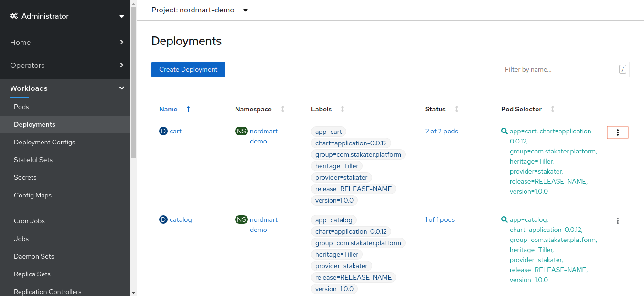The image size is (644, 296).
Task: Click chart=application-0.0.12 label in cart row
Action: pos(351,143)
